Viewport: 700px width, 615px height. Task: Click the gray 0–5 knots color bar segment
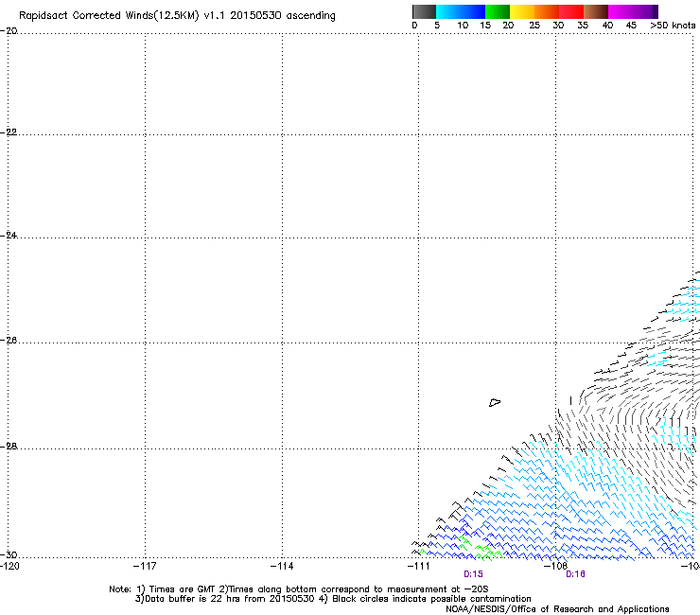[x=424, y=11]
